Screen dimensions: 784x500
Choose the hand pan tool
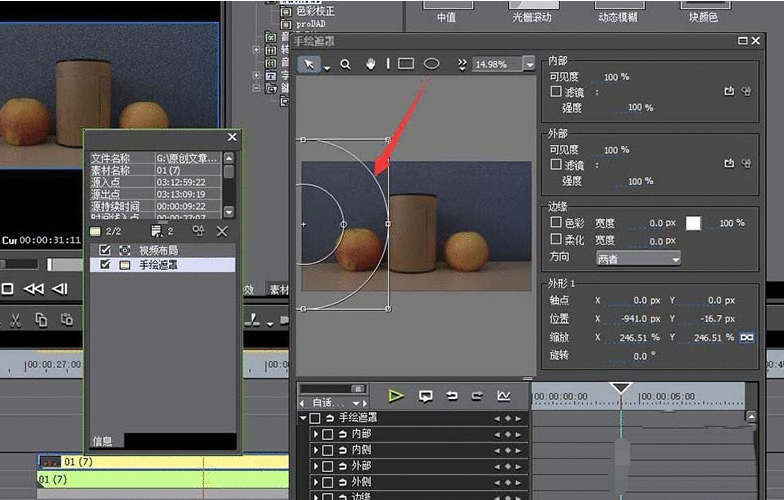point(370,64)
